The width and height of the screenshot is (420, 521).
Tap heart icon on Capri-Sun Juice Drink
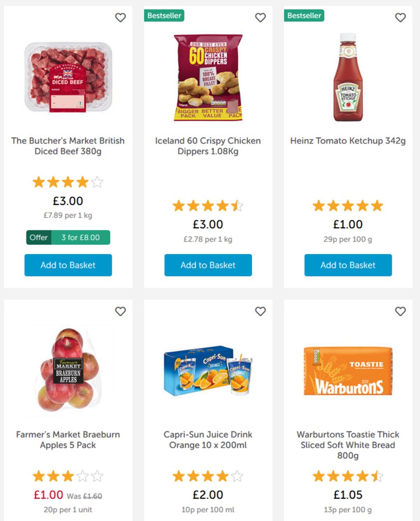(x=260, y=311)
